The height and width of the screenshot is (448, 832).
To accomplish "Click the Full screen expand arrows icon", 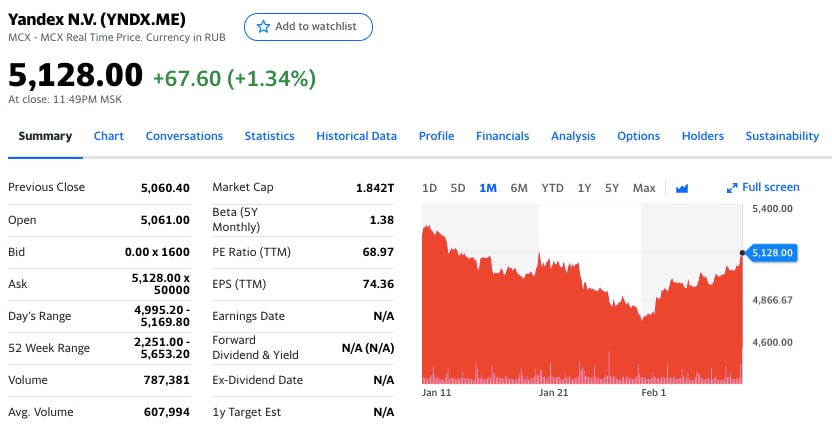I will (732, 188).
